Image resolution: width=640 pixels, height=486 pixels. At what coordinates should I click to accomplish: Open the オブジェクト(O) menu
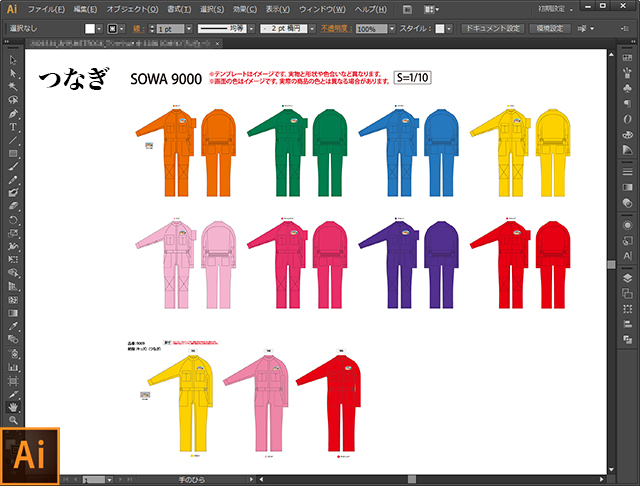tap(132, 9)
